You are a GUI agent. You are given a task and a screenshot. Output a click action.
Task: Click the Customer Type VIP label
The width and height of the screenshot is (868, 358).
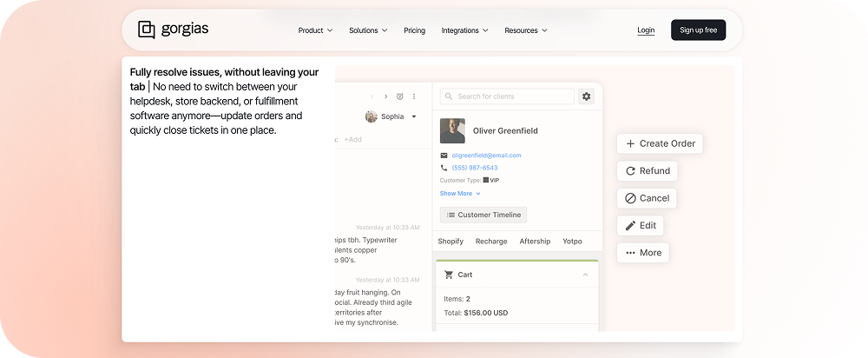coord(470,180)
